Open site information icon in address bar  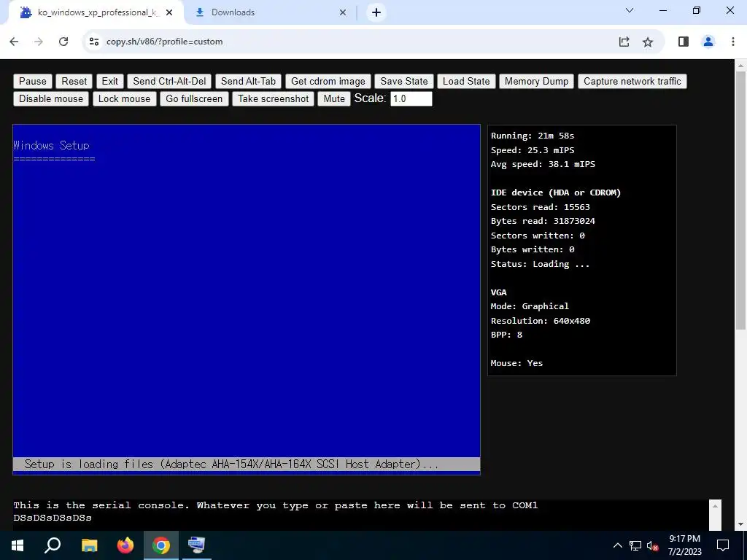coord(94,42)
